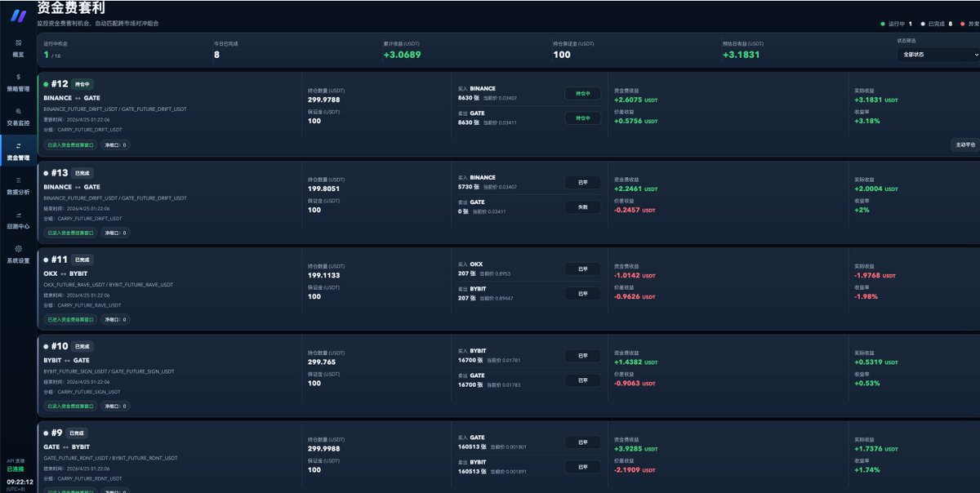Click the 净敞口: 0 tag on card #10
This screenshot has height=493, width=980.
115,406
